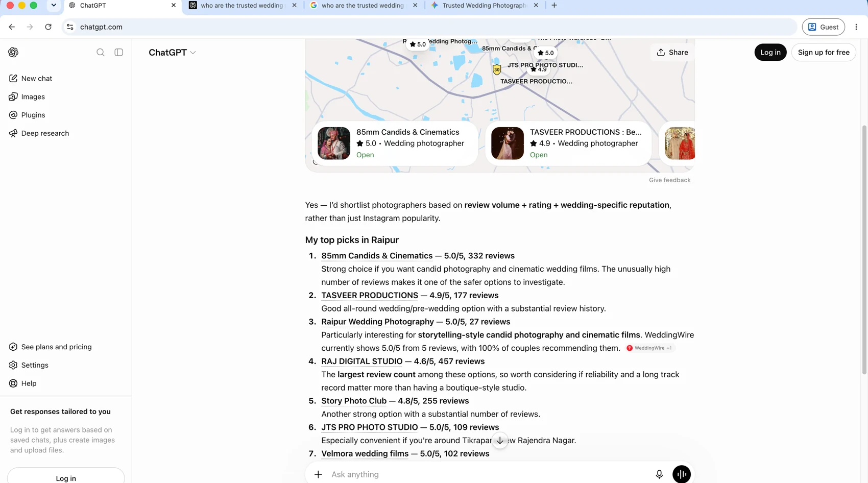This screenshot has height=483, width=868.
Task: Switch to the second 'who are the trusted wedding' tab
Action: 243,6
